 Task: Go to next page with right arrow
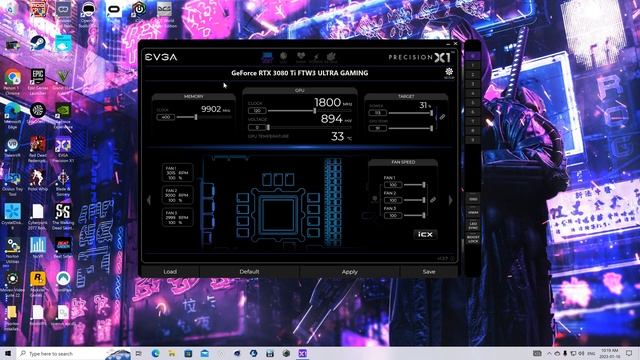(451, 200)
